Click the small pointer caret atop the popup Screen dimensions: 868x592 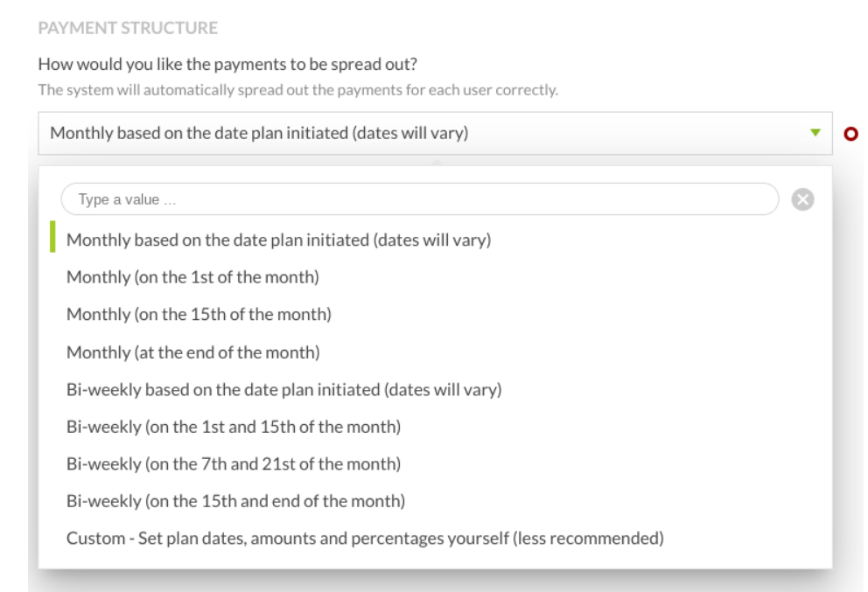[x=436, y=162]
